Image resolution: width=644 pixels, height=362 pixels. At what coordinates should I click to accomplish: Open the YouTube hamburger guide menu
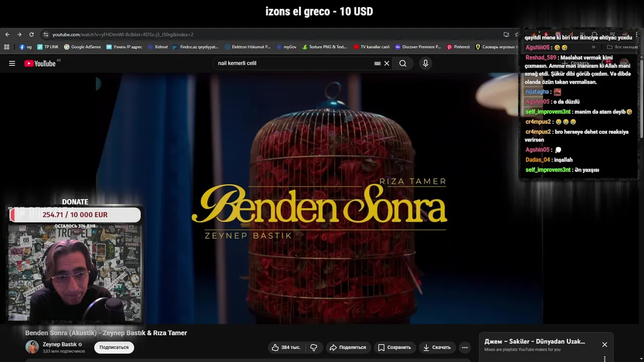coord(12,63)
